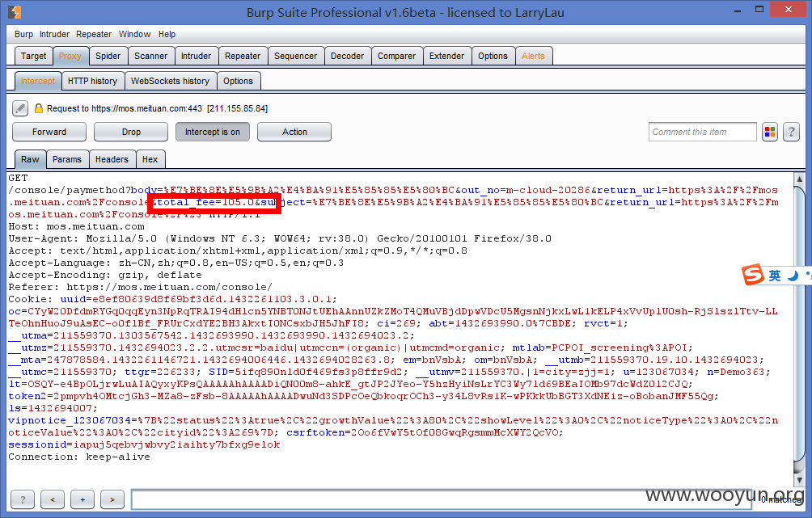The width and height of the screenshot is (812, 518).
Task: Click the request pane scrollbar up arrow
Action: coord(799,179)
